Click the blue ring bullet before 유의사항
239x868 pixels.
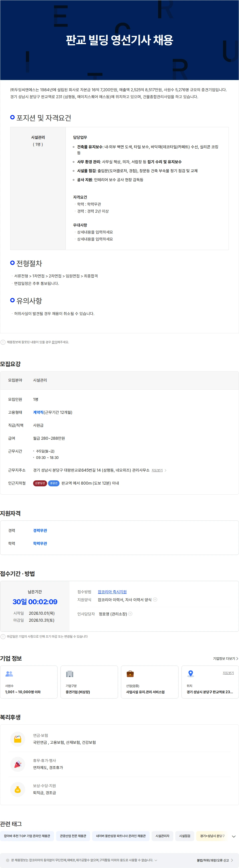12,300
